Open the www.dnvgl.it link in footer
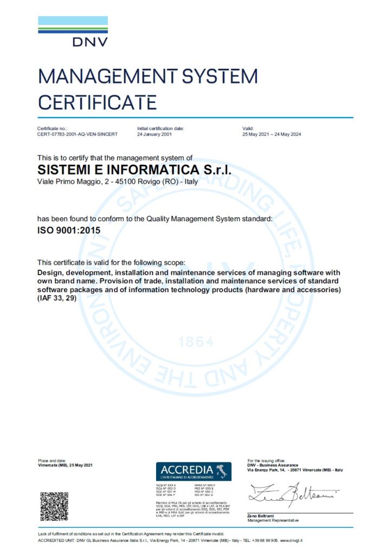 [291, 540]
